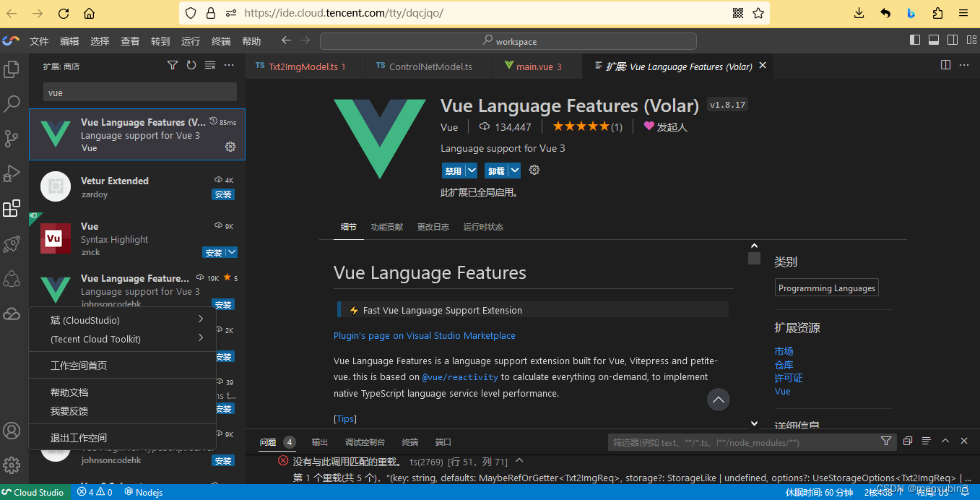Viewport: 980px width, 500px height.
Task: Open extensions panel more actions menu
Action: point(229,66)
